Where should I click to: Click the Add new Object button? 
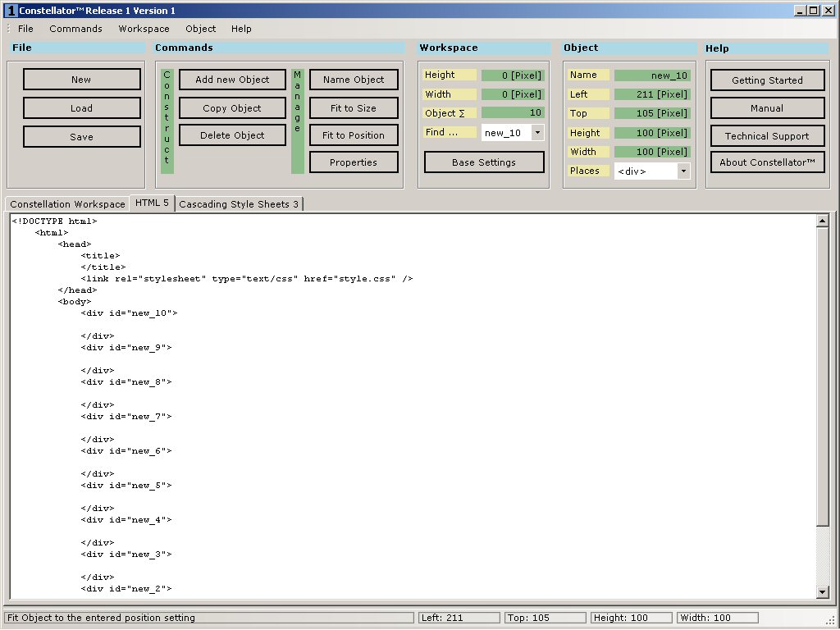[232, 80]
